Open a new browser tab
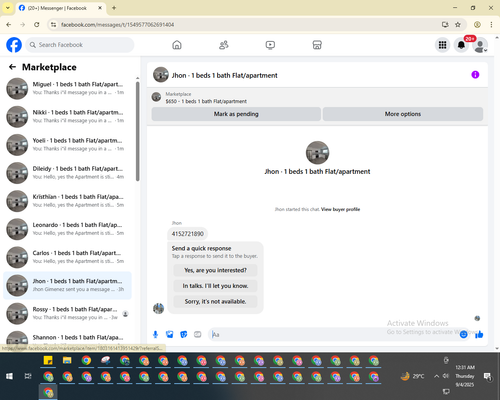 coord(114,8)
